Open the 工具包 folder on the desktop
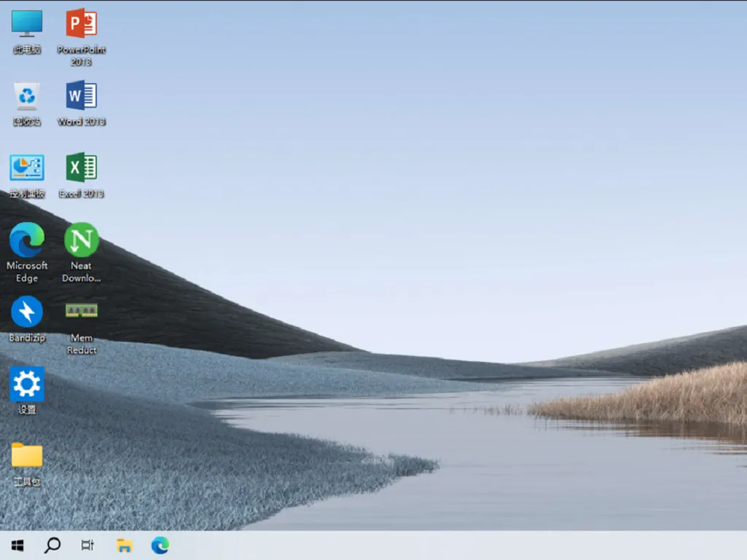Viewport: 747px width, 560px height. click(27, 455)
